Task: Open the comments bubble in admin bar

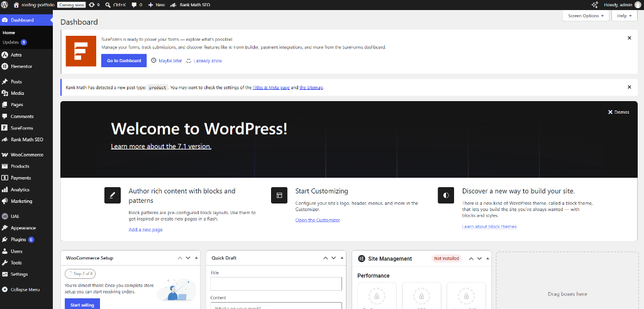Action: [136, 5]
